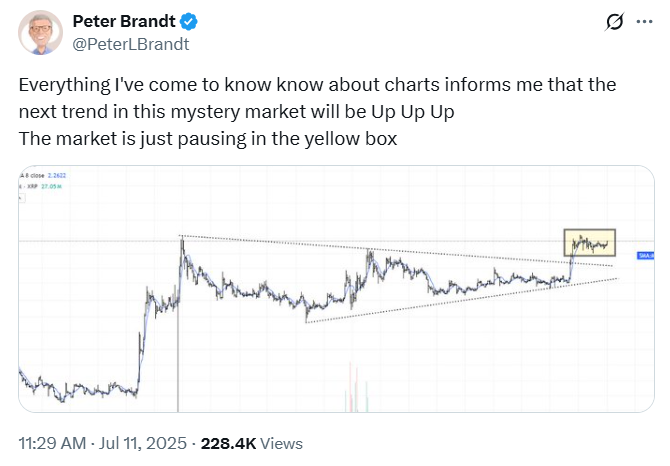Viewport: 670px width, 466px height.
Task: Click the blue verified badge
Action: [x=188, y=21]
